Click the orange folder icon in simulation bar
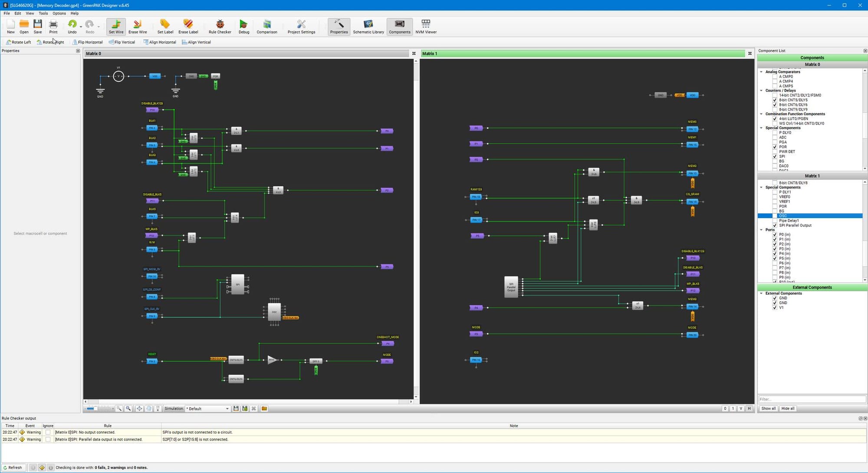The width and height of the screenshot is (868, 473). (264, 408)
